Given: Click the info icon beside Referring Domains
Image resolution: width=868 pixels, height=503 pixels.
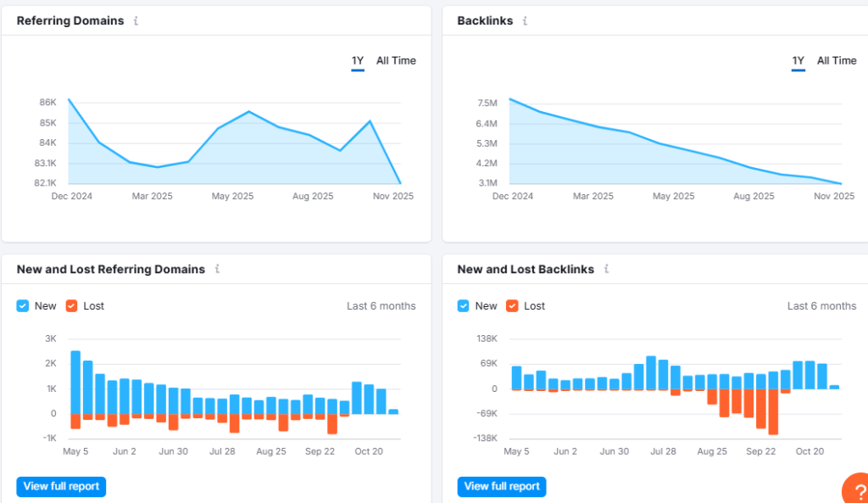Looking at the screenshot, I should pyautogui.click(x=136, y=21).
